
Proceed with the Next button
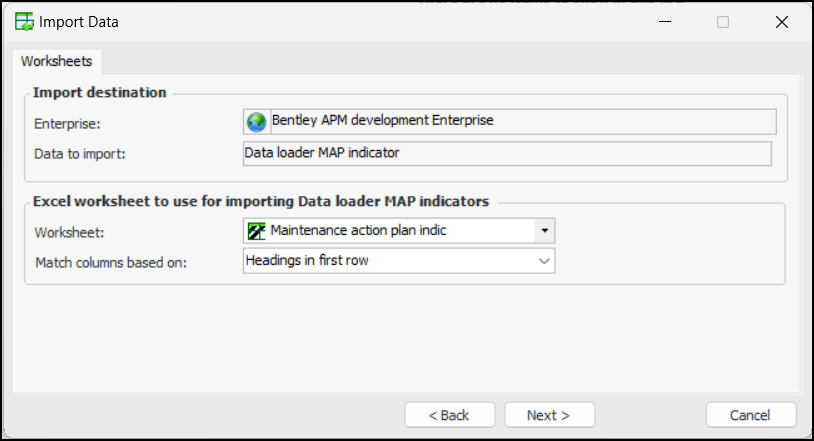[549, 415]
